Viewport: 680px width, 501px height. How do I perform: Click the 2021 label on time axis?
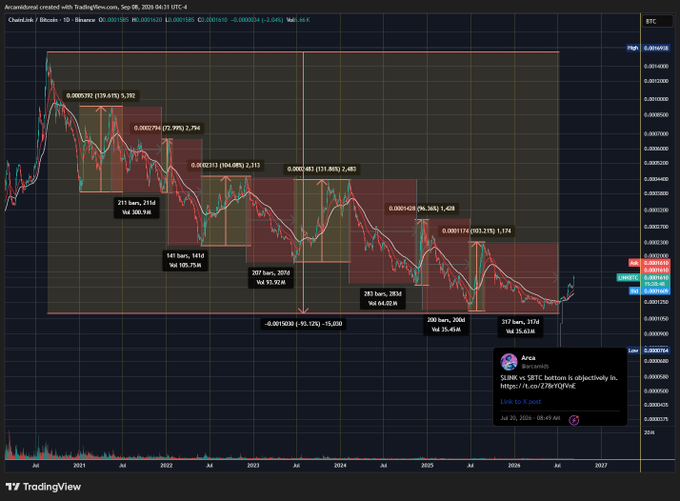coord(79,465)
